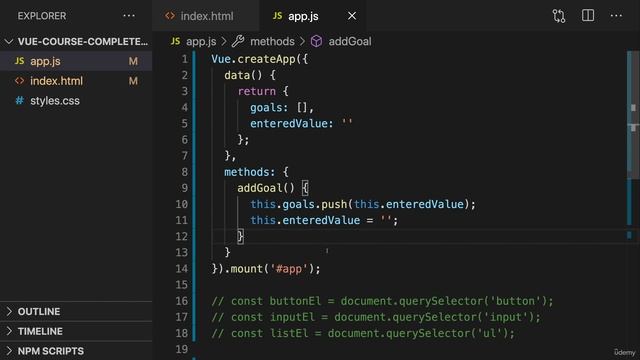Close the app.js tab
The image size is (640, 360).
pos(352,16)
